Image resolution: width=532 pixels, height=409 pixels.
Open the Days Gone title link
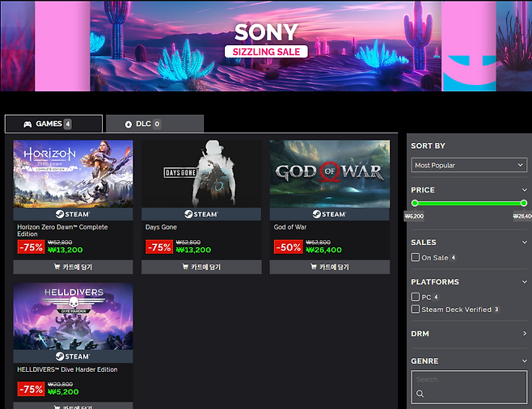[159, 227]
